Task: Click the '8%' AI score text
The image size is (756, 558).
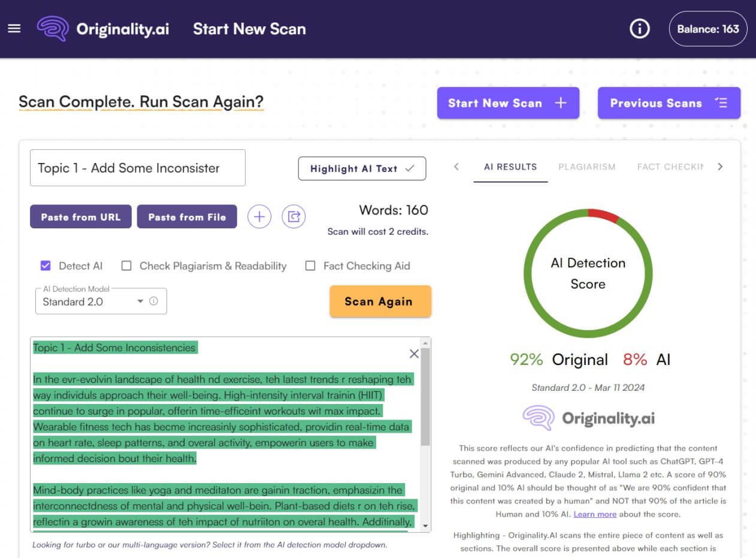Action: click(x=635, y=360)
